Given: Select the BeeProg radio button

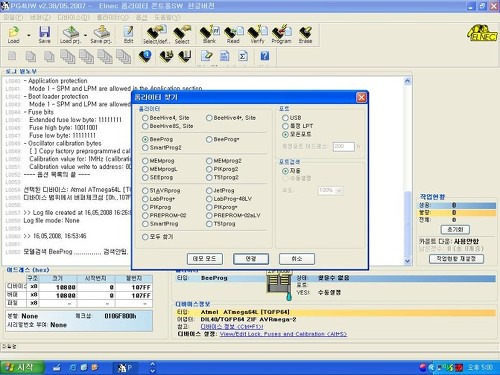Looking at the screenshot, I should click(145, 139).
